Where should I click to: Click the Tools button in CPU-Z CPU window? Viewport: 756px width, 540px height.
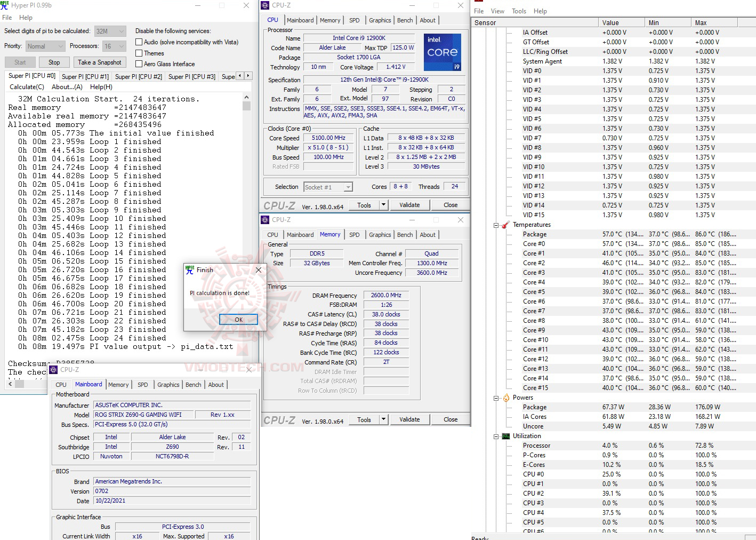coord(364,205)
